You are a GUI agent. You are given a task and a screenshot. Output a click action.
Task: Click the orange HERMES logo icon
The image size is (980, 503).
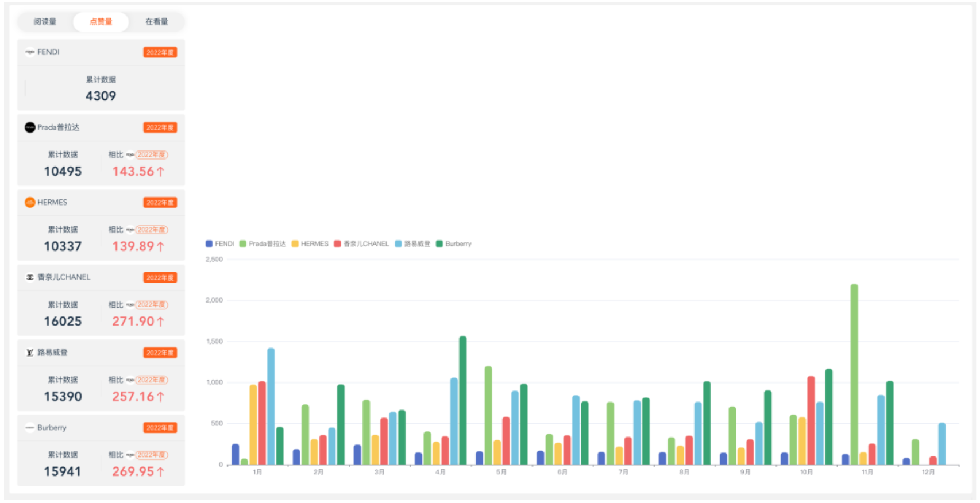coord(30,203)
